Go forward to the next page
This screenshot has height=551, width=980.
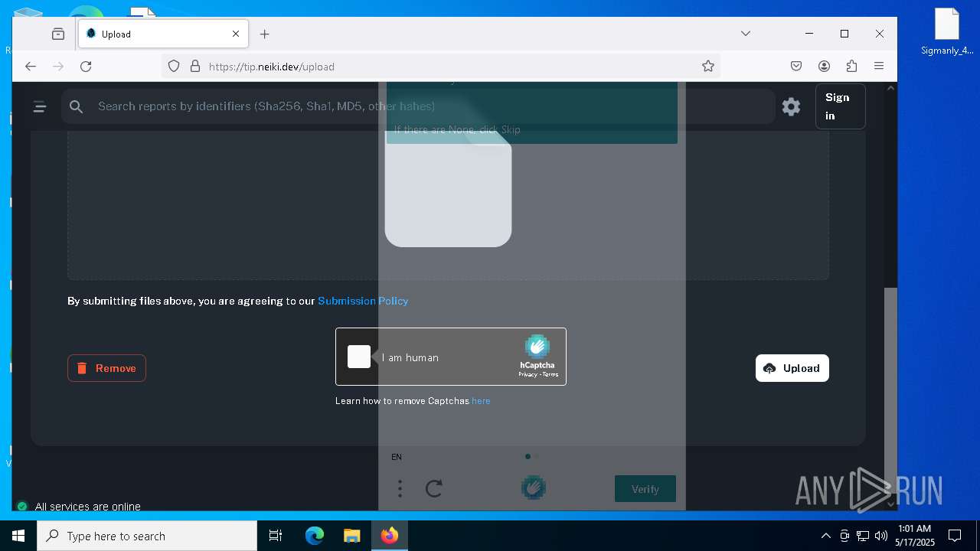[58, 67]
